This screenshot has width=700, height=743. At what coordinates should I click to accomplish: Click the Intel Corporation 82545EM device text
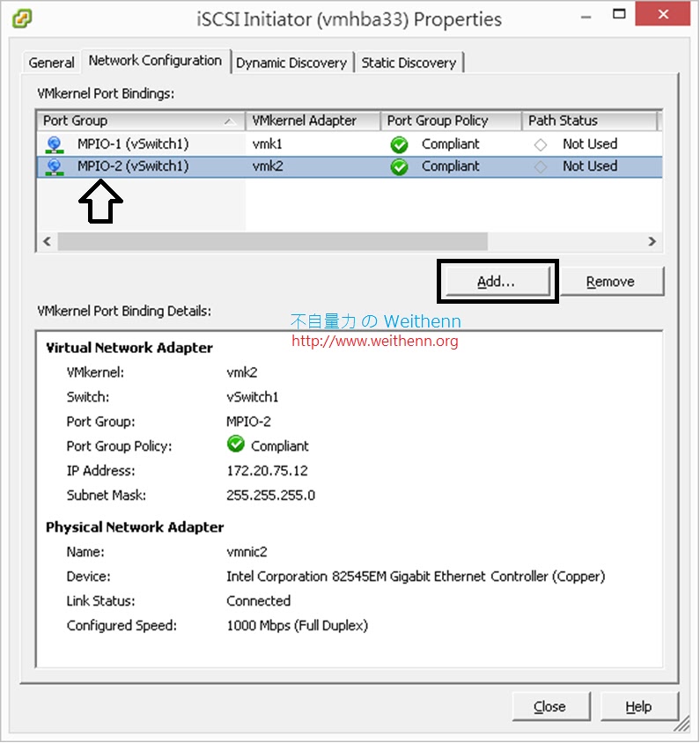point(416,577)
